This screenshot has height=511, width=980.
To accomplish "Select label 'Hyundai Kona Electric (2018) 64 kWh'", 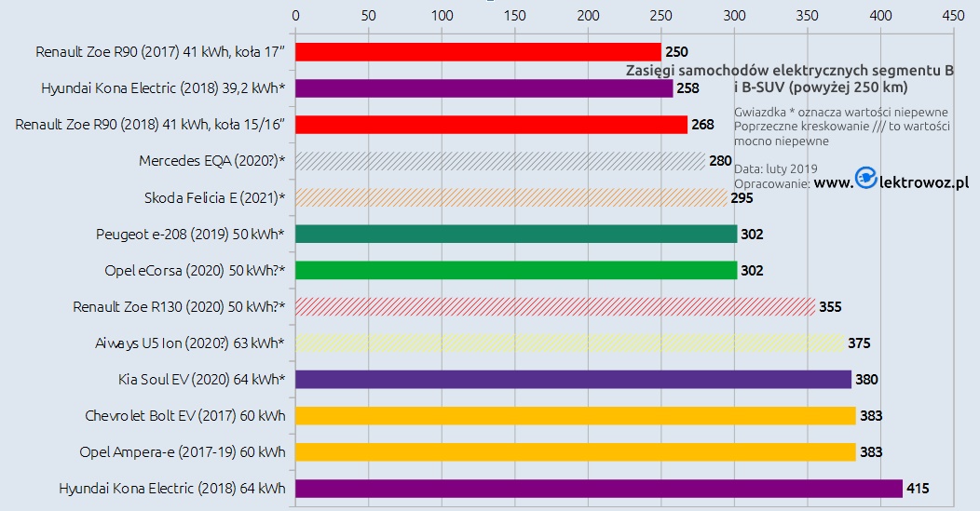I will (x=172, y=489).
